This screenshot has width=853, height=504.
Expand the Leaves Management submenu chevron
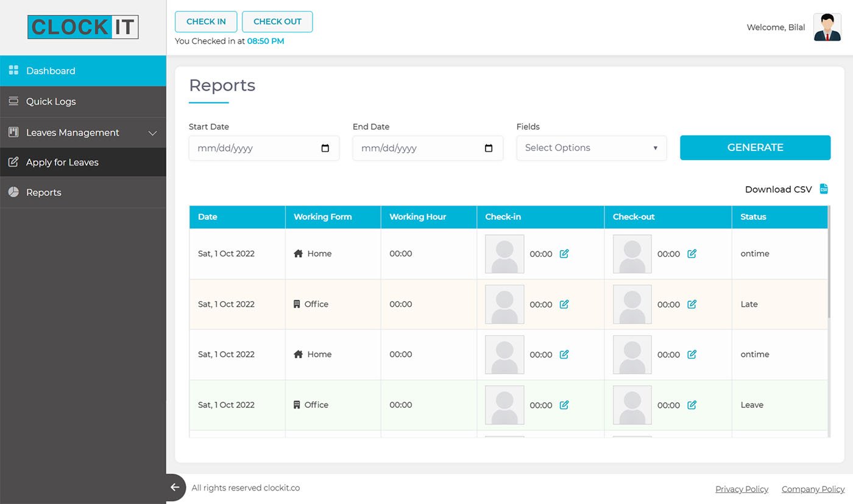click(153, 133)
